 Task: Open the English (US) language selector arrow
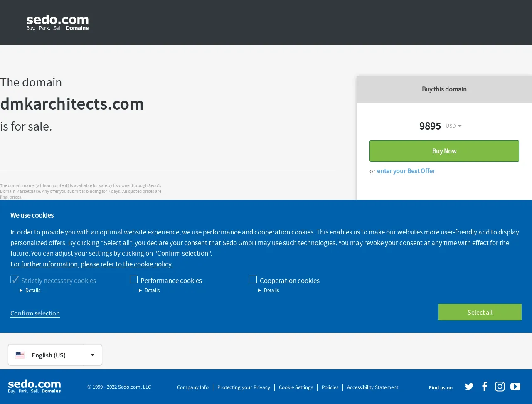pos(93,355)
